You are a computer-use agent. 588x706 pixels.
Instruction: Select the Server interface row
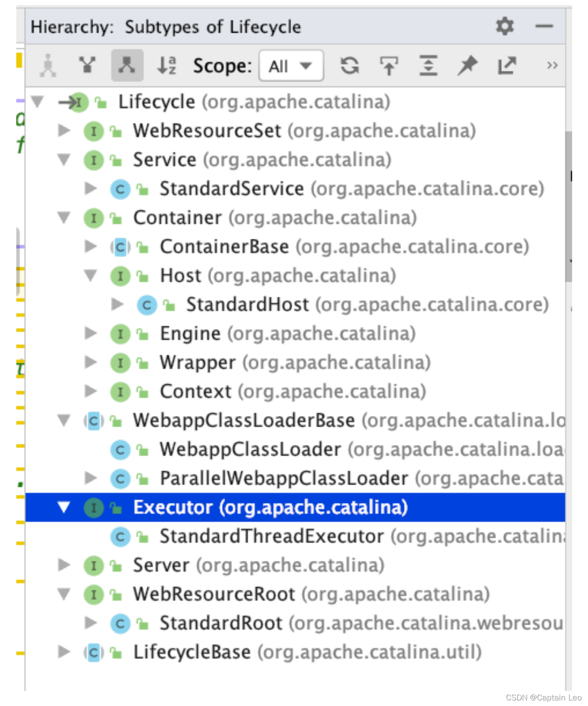coord(295,565)
